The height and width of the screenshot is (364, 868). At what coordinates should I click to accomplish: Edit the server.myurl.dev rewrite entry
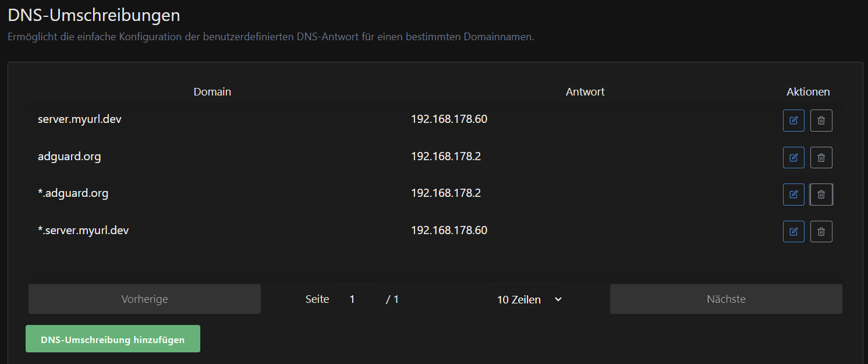pyautogui.click(x=793, y=121)
